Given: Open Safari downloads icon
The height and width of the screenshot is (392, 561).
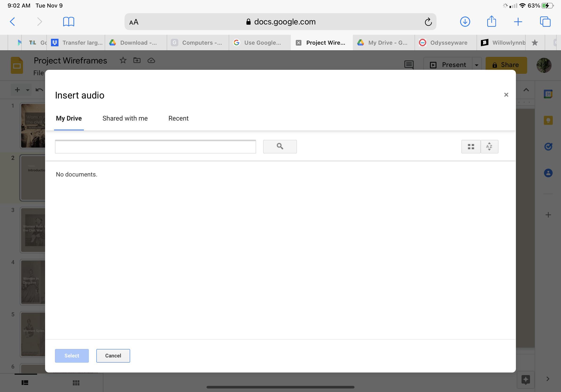Looking at the screenshot, I should click(x=465, y=22).
